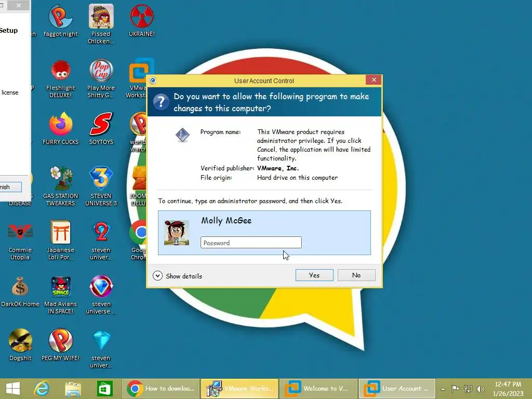
Task: Click No in User Account Control dialog
Action: point(356,275)
